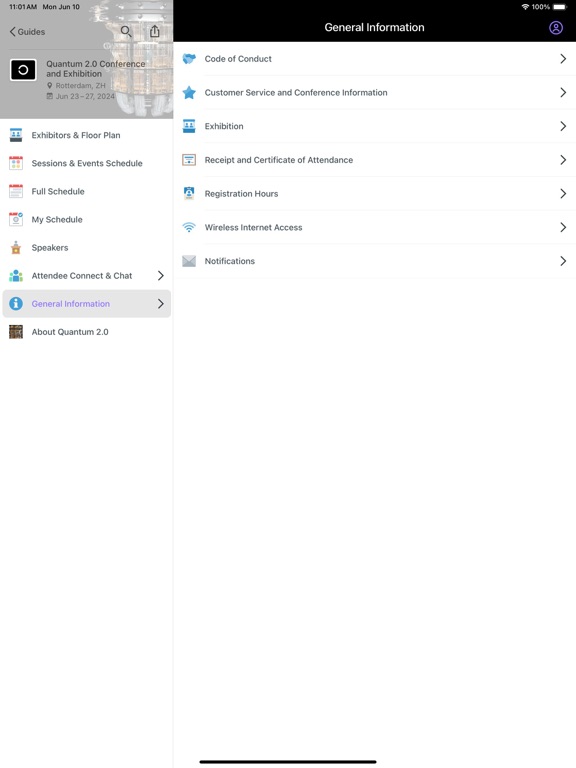Tap the Quantum 2.0 conference logo thumbnail
The image size is (576, 768).
tap(23, 70)
